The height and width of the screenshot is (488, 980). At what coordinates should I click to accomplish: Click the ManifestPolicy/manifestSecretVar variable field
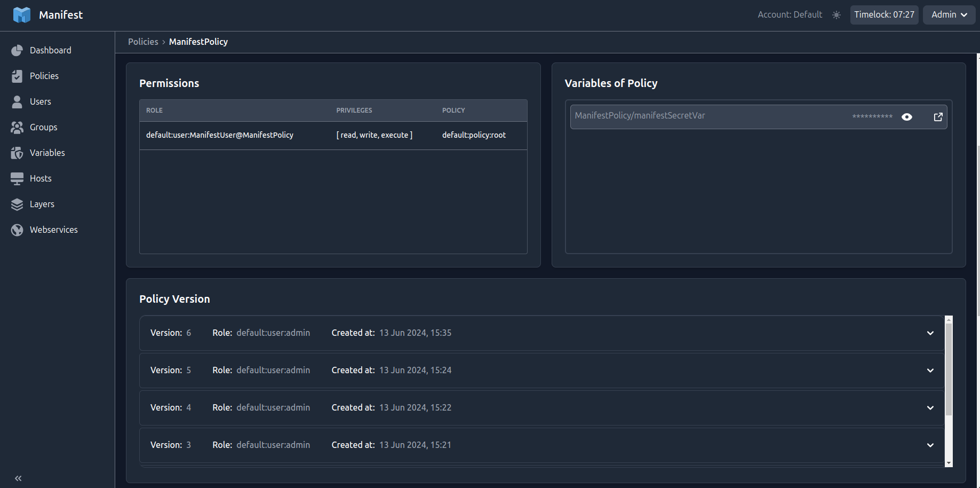pyautogui.click(x=759, y=117)
